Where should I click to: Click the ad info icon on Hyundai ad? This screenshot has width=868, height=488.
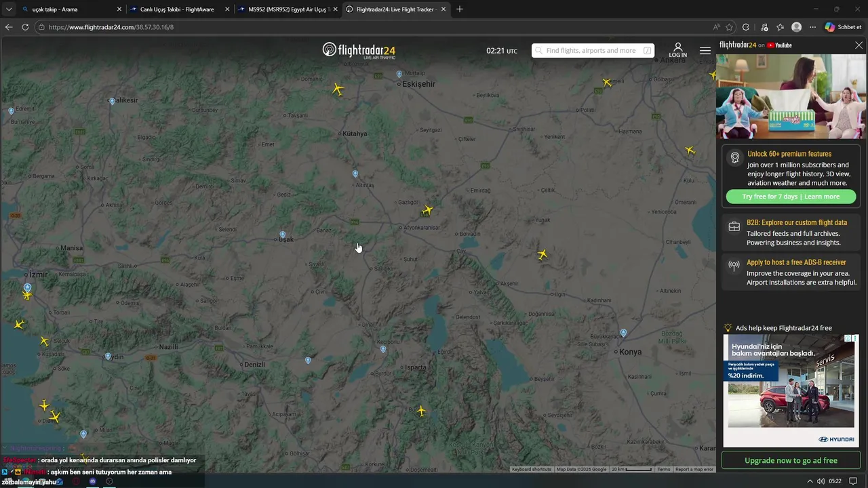[847, 338]
